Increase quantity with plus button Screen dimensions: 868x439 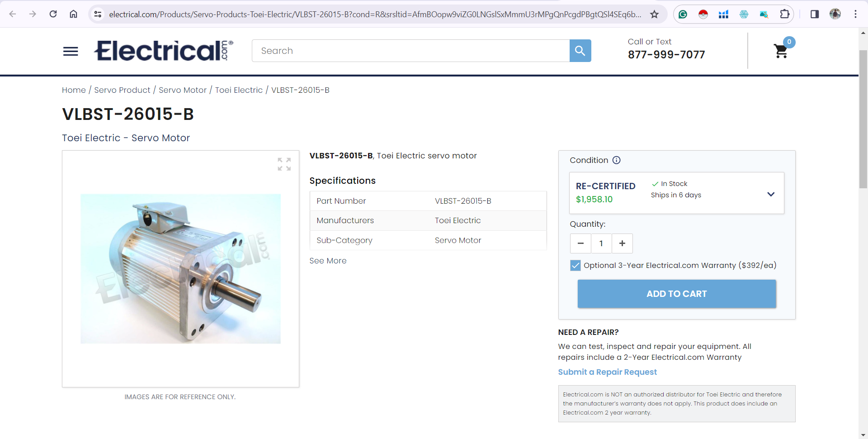pos(622,243)
